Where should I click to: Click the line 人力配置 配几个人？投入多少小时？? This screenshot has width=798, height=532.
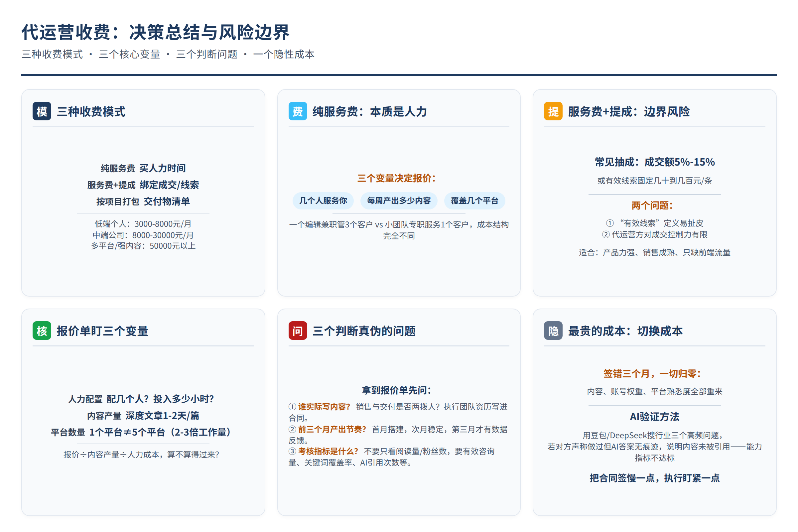[x=142, y=399]
